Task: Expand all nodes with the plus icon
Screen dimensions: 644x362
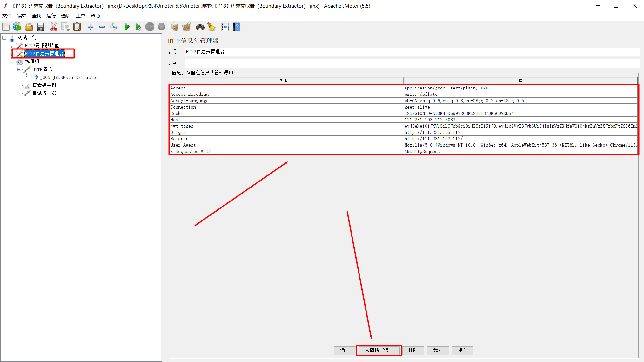Action: (91, 27)
